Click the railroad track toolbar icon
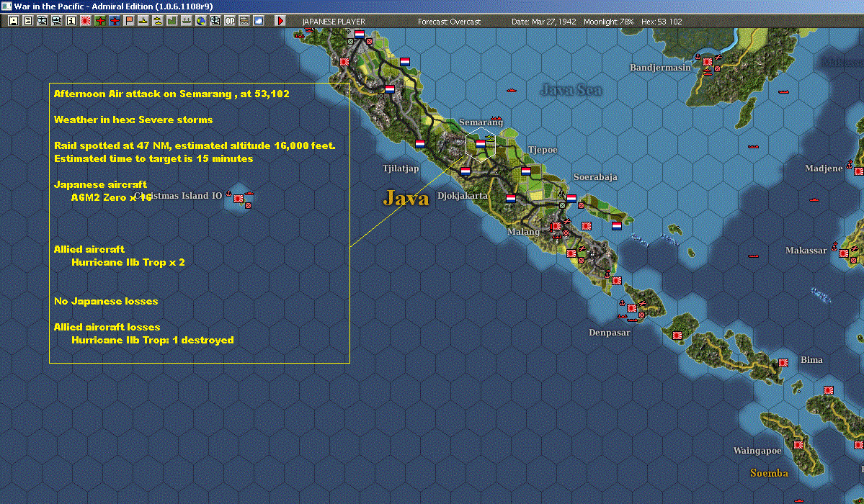The height and width of the screenshot is (504, 864). pos(244,21)
